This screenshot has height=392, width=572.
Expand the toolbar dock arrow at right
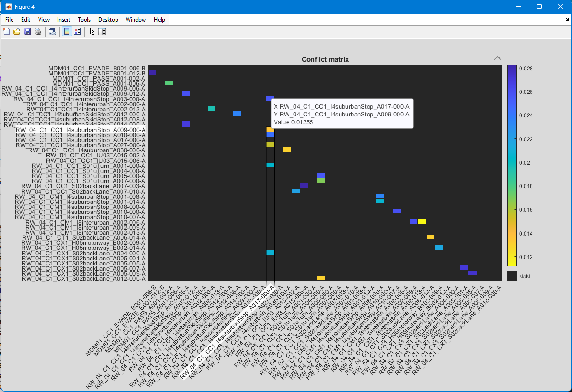[567, 20]
